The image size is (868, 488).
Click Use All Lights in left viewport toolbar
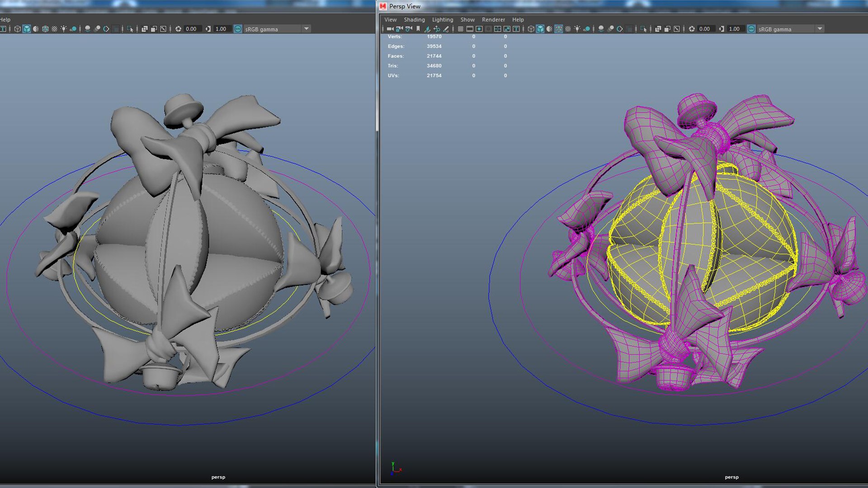(x=64, y=29)
